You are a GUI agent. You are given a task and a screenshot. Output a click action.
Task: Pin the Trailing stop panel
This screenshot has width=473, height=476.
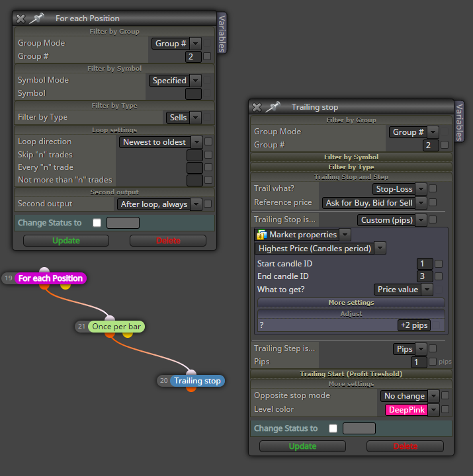pyautogui.click(x=273, y=107)
